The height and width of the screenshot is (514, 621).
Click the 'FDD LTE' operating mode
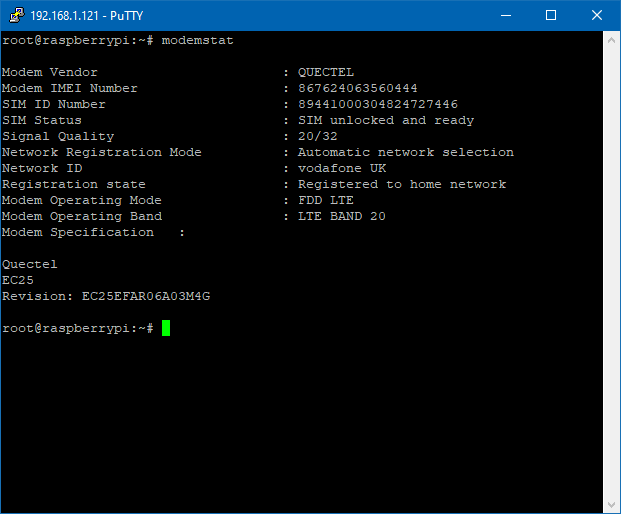(x=326, y=200)
